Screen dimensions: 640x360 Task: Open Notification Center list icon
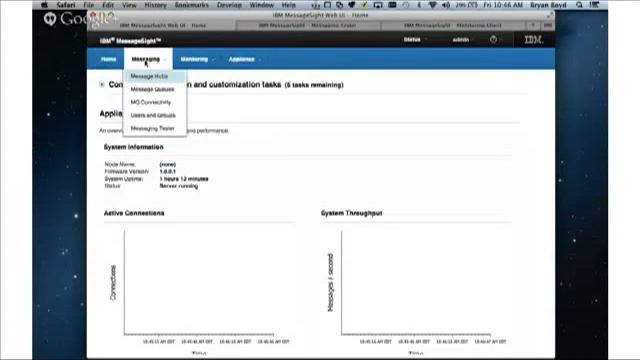595,5
